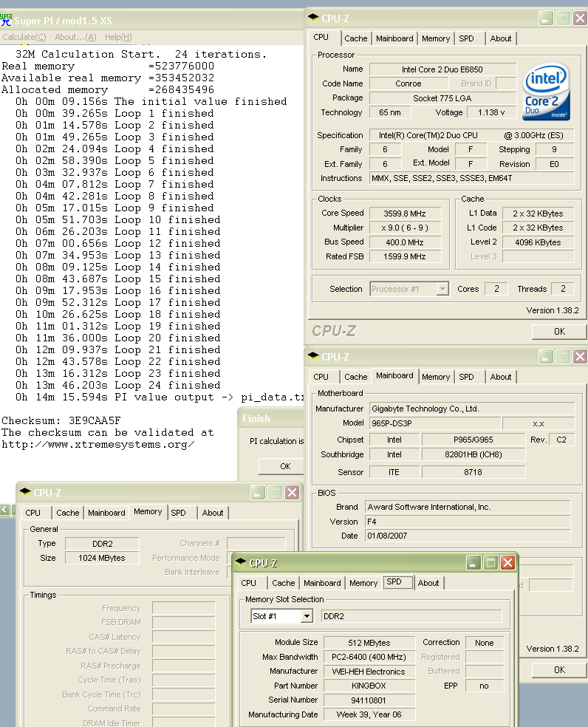588x727 pixels.
Task: Click the Rated FSB 1599.9 MHz value
Action: [x=405, y=256]
